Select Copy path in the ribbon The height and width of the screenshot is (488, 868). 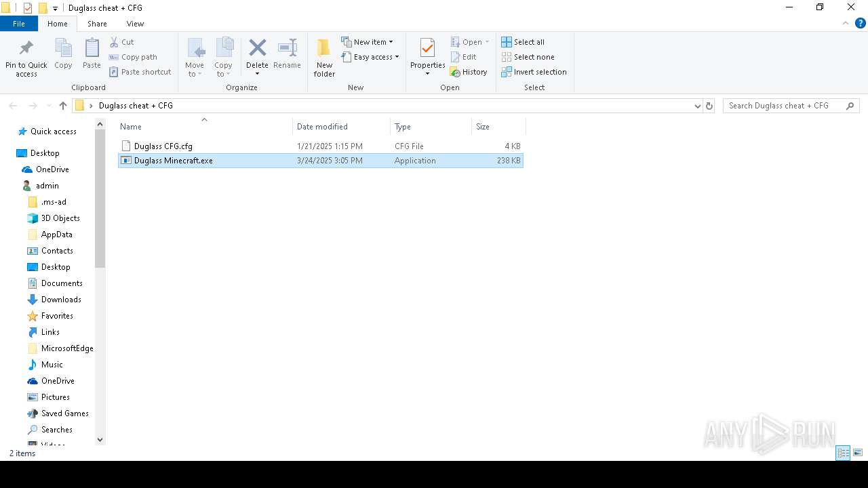pos(134,57)
